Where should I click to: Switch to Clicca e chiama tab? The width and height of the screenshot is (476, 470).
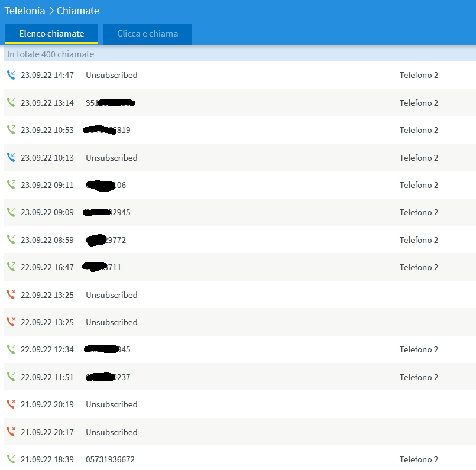[148, 34]
